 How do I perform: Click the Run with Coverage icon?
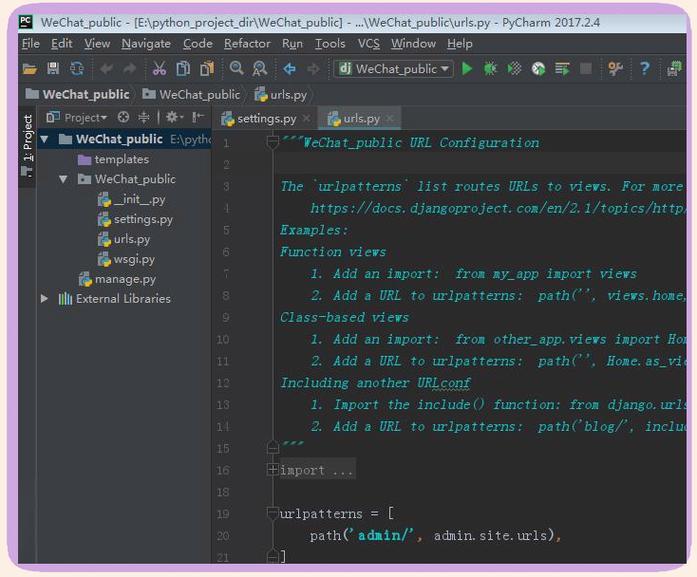[514, 68]
